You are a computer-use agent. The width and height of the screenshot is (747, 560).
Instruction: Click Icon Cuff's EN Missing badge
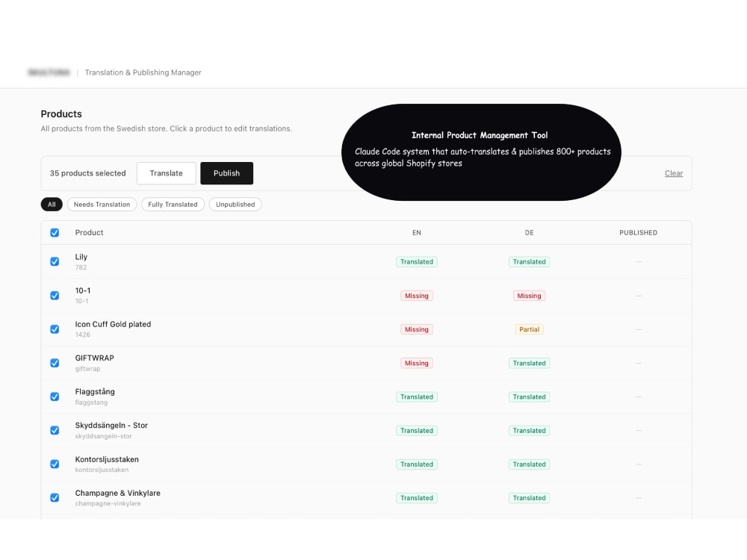click(417, 329)
